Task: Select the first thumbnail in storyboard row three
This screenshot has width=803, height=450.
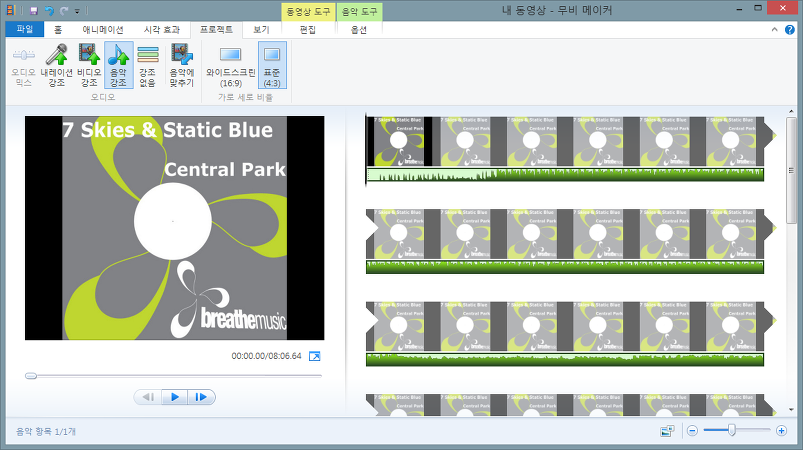Action: [x=399, y=326]
